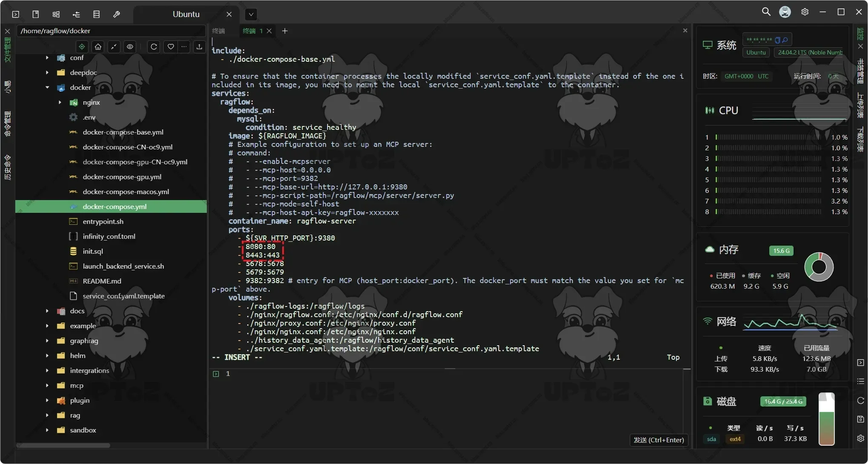Screen dimensions: 868x464
Task: Click the upload icon in file toolbar
Action: [199, 46]
